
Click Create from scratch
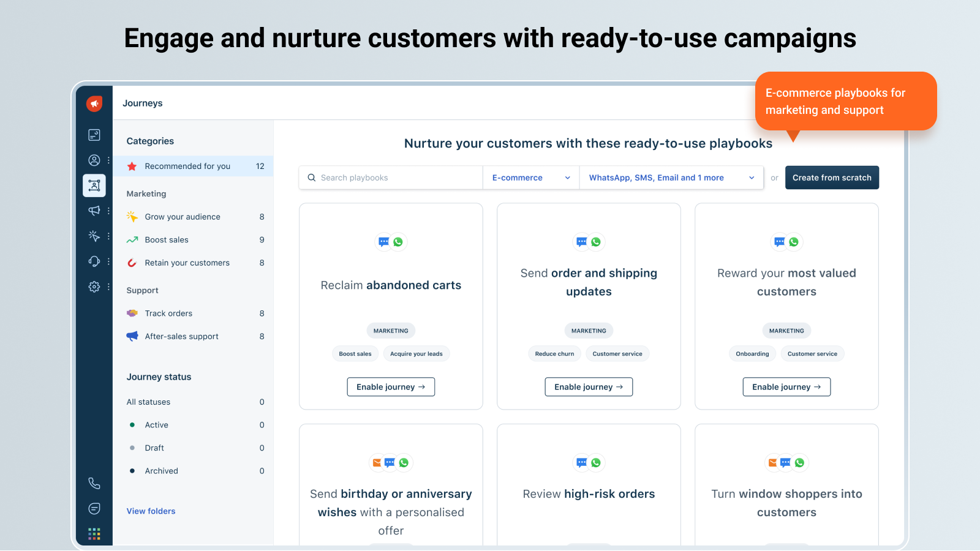(832, 178)
